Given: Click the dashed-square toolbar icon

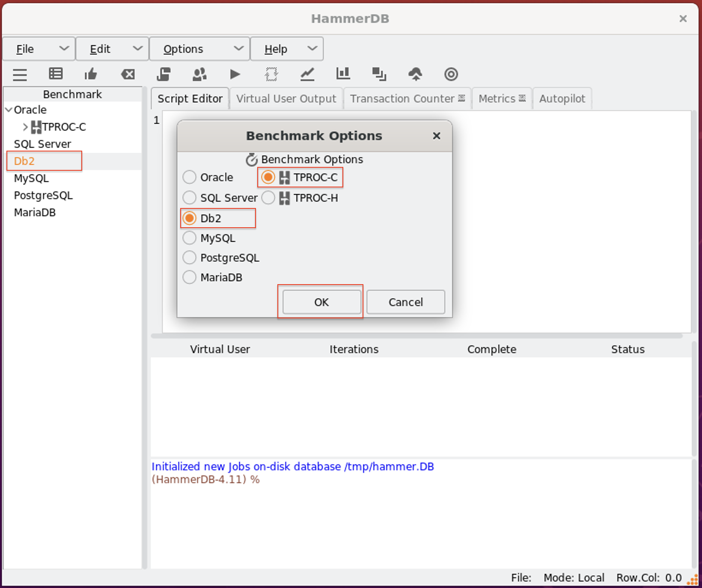Looking at the screenshot, I should tap(271, 74).
